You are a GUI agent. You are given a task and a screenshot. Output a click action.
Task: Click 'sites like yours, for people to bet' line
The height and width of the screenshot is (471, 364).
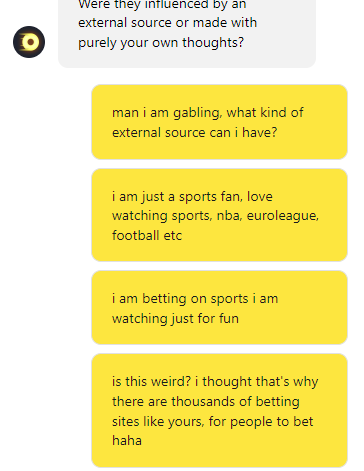coord(212,422)
